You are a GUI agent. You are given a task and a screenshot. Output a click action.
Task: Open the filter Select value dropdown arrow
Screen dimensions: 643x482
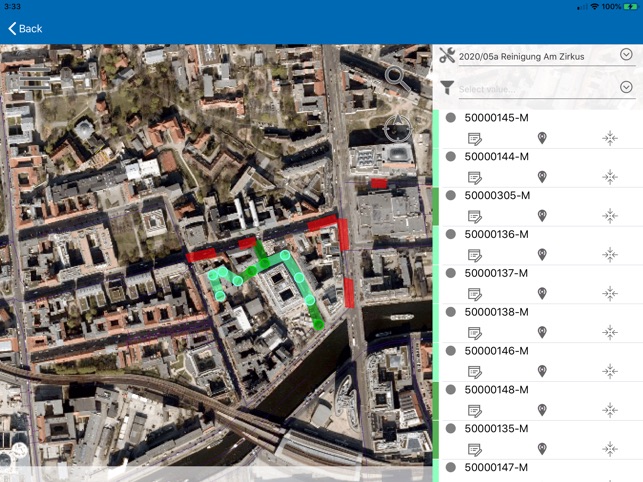pos(626,87)
